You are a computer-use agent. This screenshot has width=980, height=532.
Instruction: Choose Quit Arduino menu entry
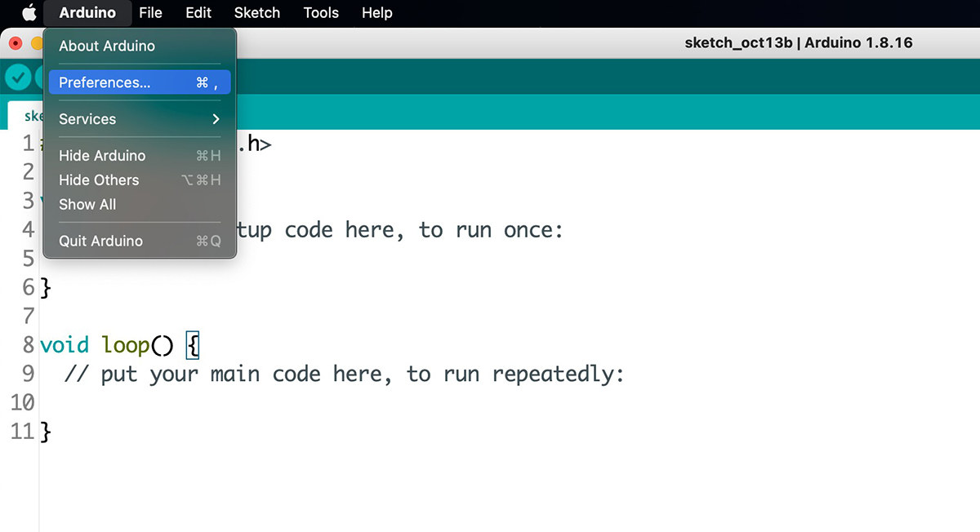[x=140, y=241]
